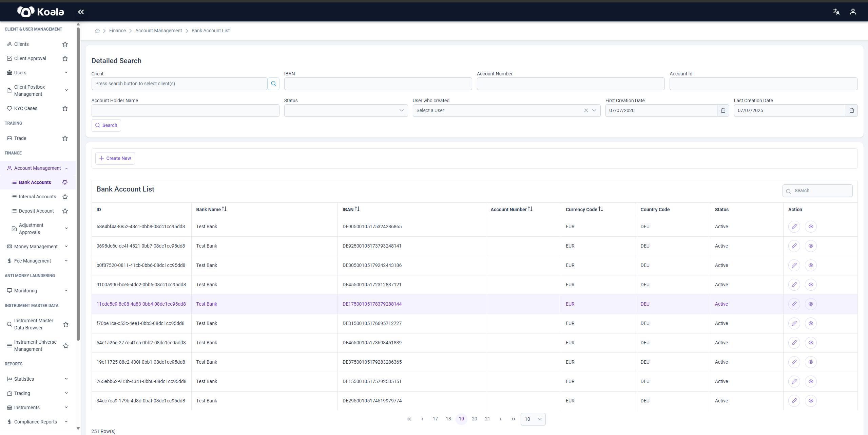Toggle favorite star for Bank Accounts
The width and height of the screenshot is (868, 435).
coord(65,182)
